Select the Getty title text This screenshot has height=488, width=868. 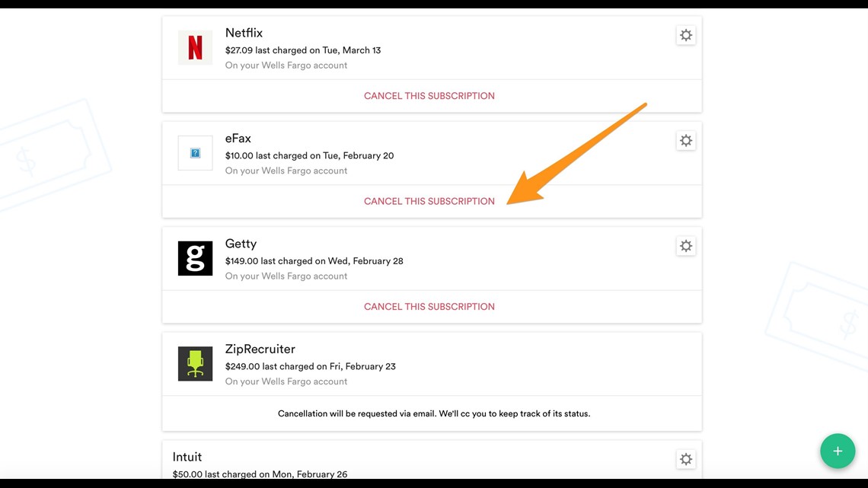pyautogui.click(x=241, y=244)
